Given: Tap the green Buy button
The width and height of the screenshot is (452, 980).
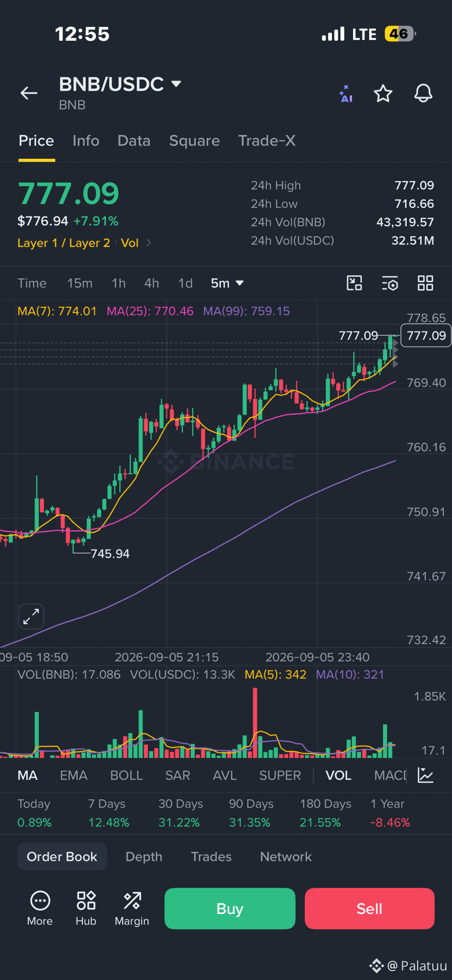Looking at the screenshot, I should point(230,909).
